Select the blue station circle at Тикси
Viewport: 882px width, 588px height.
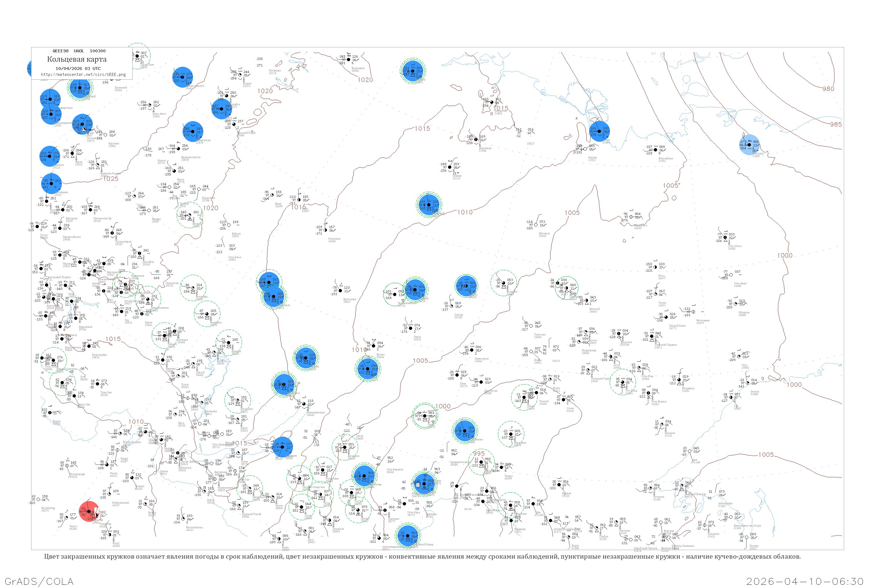pos(599,131)
